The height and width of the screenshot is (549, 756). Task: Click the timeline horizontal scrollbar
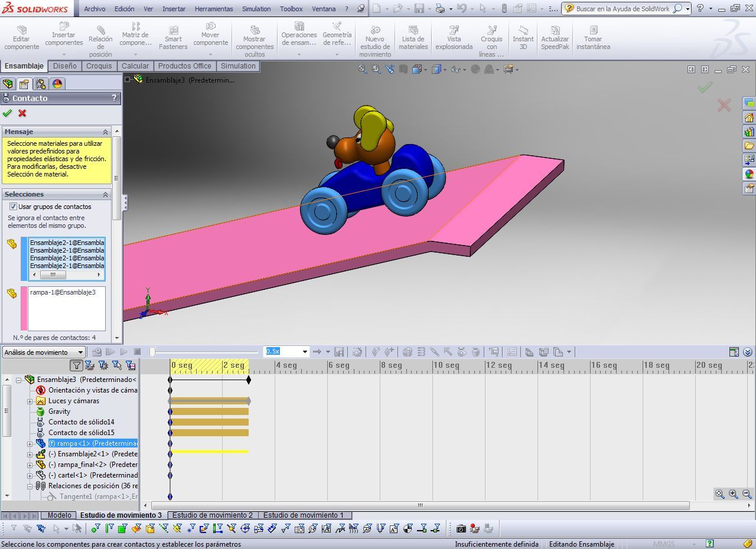[x=421, y=506]
